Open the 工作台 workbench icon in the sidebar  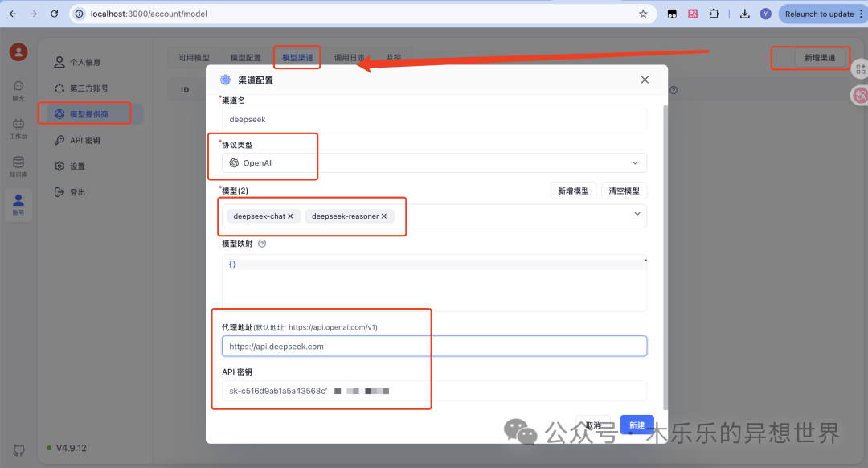[18, 129]
